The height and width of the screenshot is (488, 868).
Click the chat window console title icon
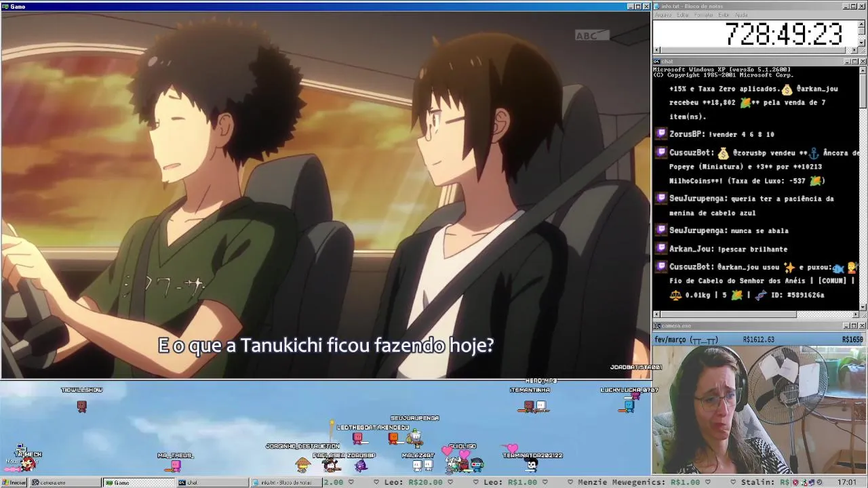[656, 62]
